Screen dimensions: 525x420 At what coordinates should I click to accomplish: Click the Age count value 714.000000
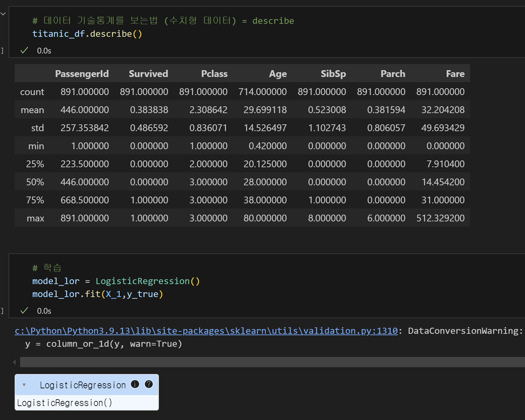pos(262,92)
